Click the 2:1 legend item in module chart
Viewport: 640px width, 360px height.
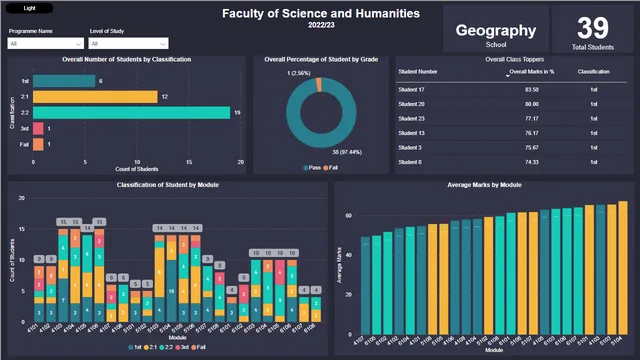point(150,347)
